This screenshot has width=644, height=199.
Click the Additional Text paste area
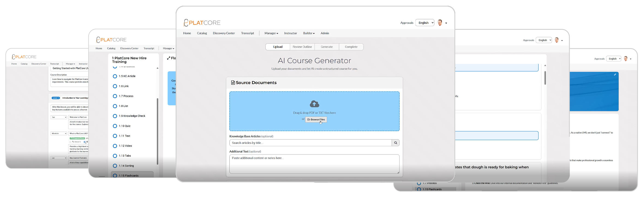314,164
